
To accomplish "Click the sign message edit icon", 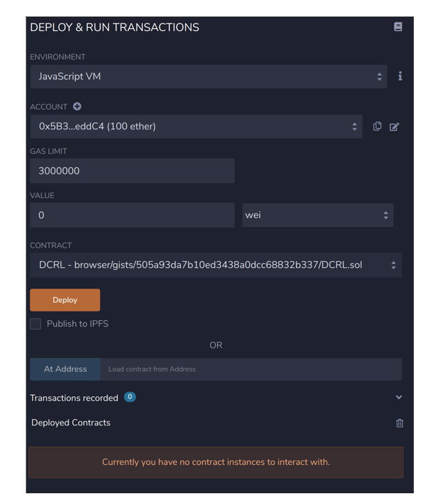I will pos(394,127).
